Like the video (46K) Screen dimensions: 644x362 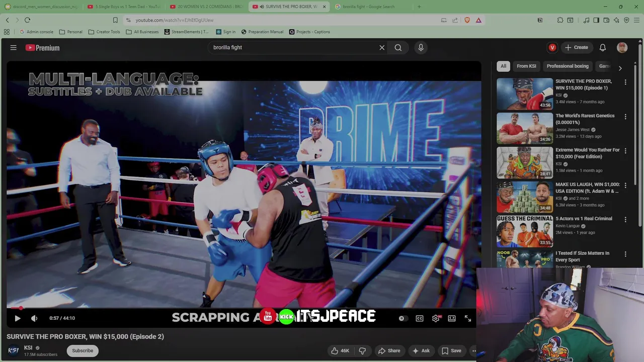(340, 351)
